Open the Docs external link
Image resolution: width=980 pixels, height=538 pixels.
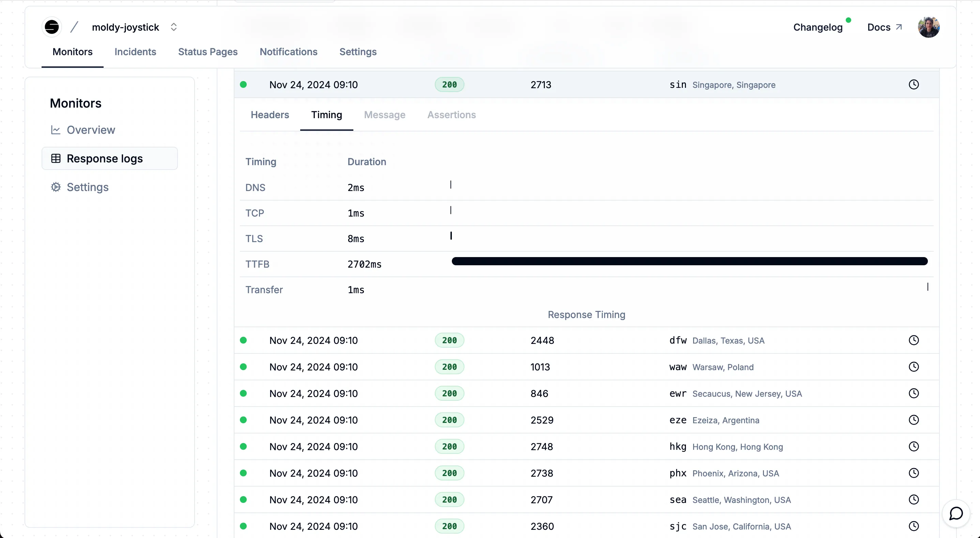[x=884, y=27]
